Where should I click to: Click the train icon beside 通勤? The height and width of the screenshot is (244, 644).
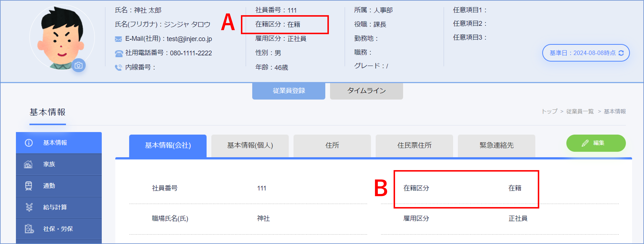click(x=28, y=186)
